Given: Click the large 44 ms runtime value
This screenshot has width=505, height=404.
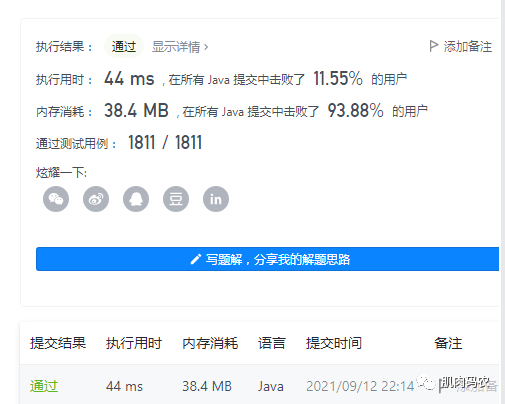Looking at the screenshot, I should coord(129,79).
